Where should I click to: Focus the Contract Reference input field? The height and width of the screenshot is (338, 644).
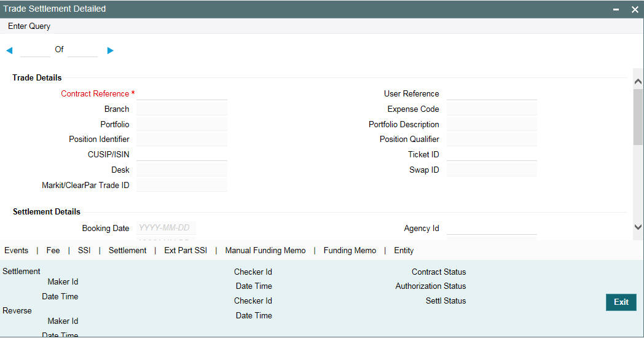[181, 93]
